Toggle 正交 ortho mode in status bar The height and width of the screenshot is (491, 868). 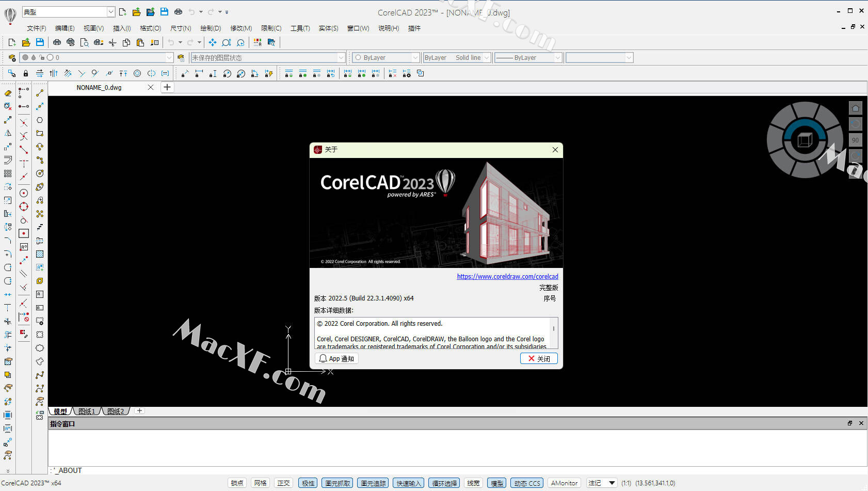click(x=283, y=483)
